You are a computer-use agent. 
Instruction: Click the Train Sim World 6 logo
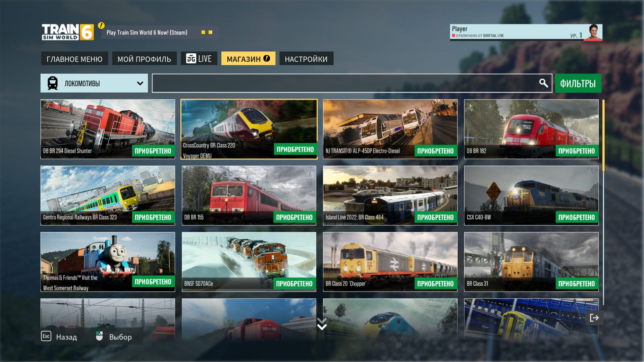point(67,32)
